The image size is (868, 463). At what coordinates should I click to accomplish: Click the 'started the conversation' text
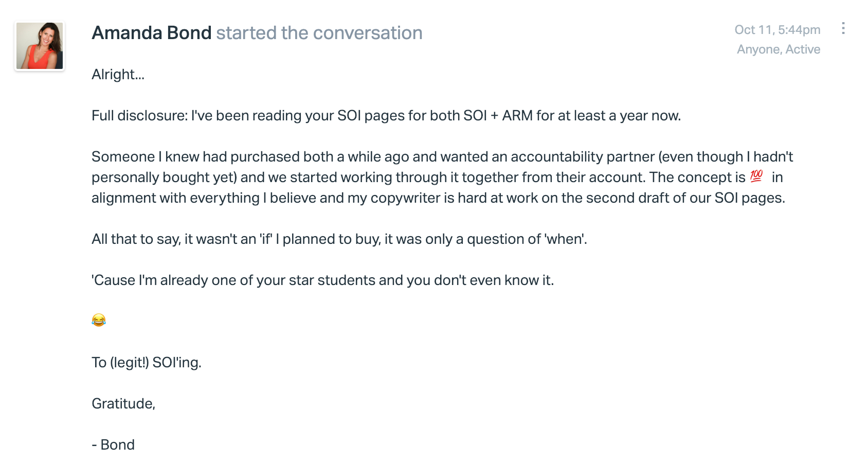(319, 33)
